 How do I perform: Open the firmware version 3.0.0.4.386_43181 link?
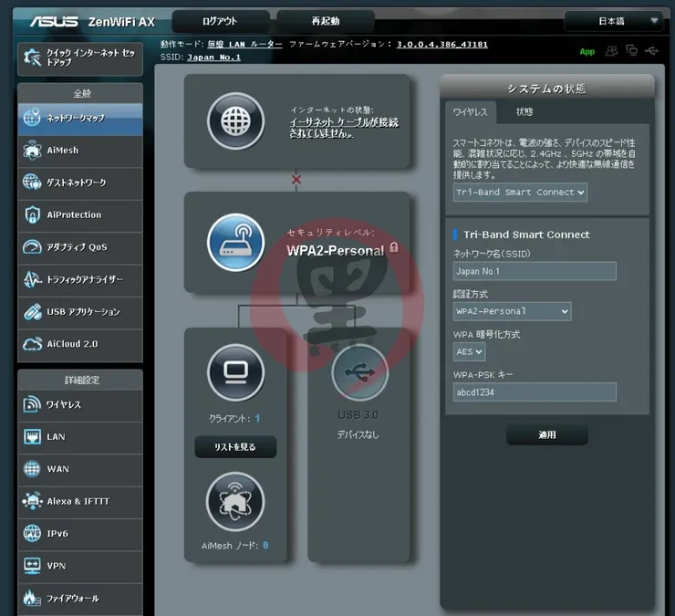click(442, 45)
